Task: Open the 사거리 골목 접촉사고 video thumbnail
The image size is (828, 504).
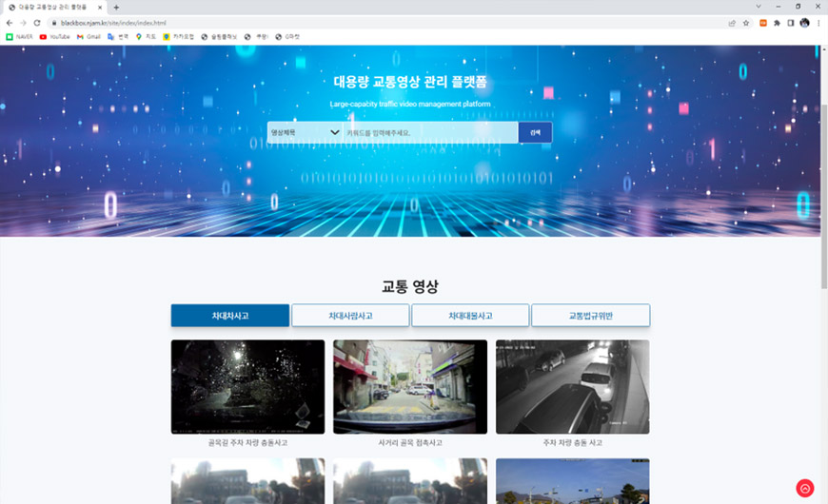Action: pyautogui.click(x=410, y=387)
